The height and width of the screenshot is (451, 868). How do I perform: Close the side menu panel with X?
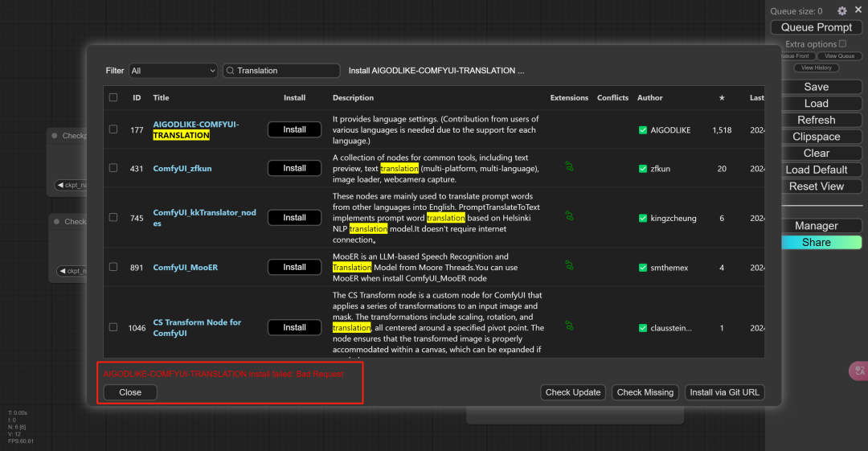(858, 10)
